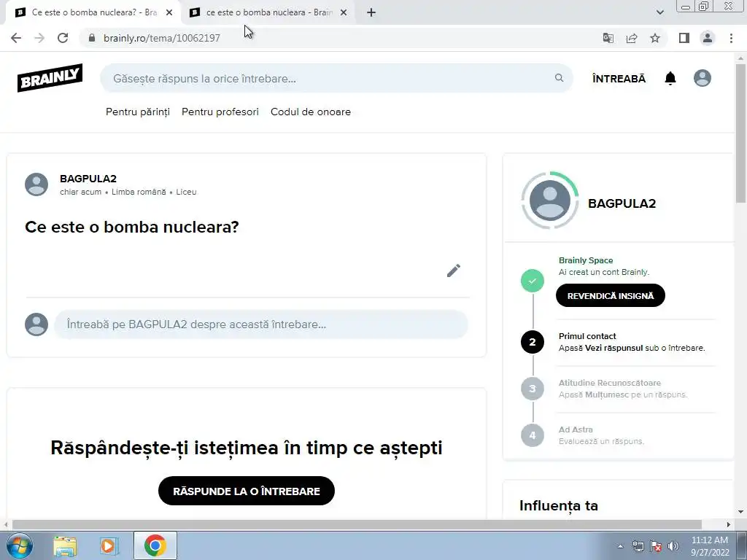This screenshot has width=747, height=560.
Task: Focus the Brainly search field
Action: [x=336, y=78]
